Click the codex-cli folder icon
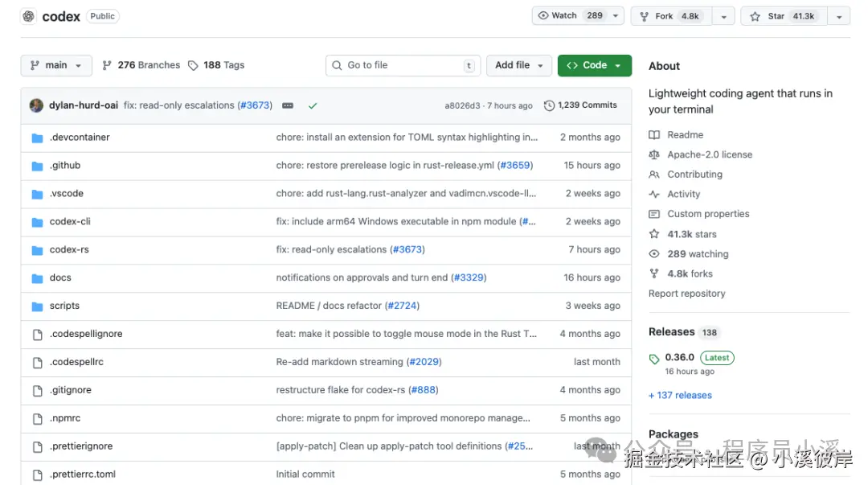The image size is (868, 485). point(37,222)
